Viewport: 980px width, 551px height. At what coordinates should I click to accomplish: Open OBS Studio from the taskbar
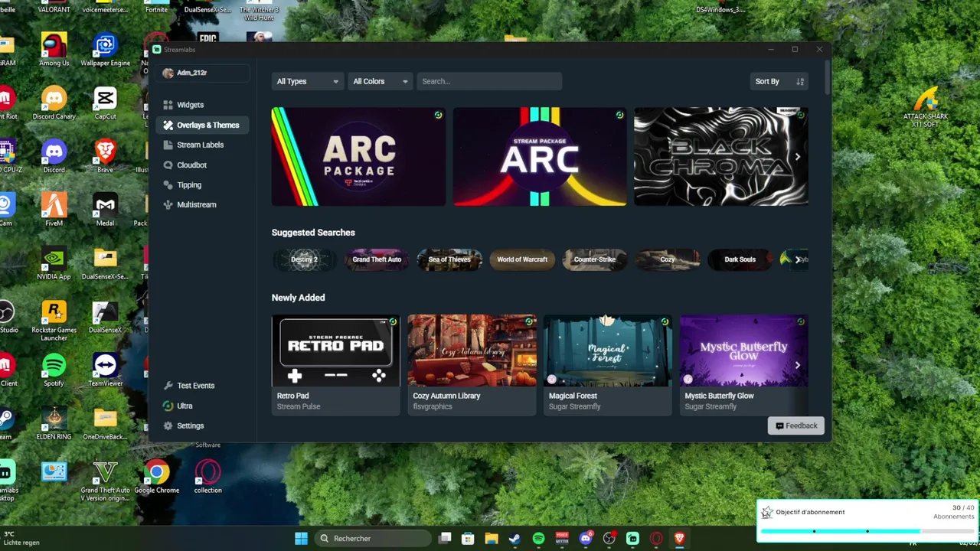pos(609,539)
